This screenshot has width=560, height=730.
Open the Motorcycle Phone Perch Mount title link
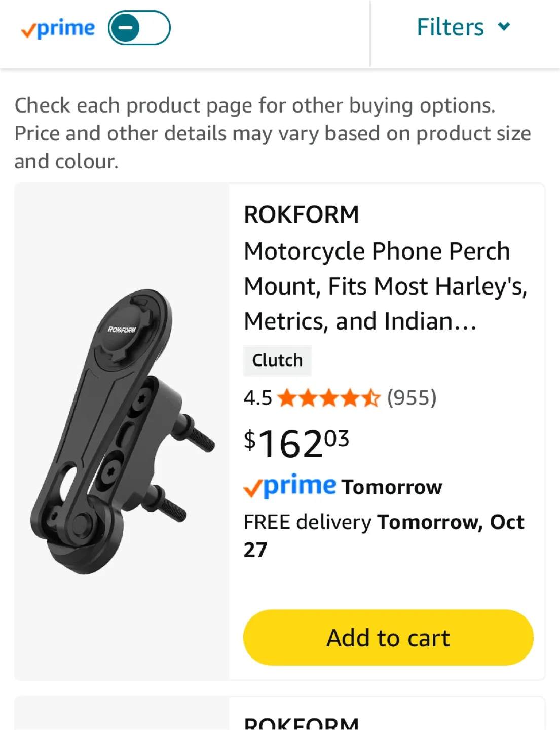385,286
